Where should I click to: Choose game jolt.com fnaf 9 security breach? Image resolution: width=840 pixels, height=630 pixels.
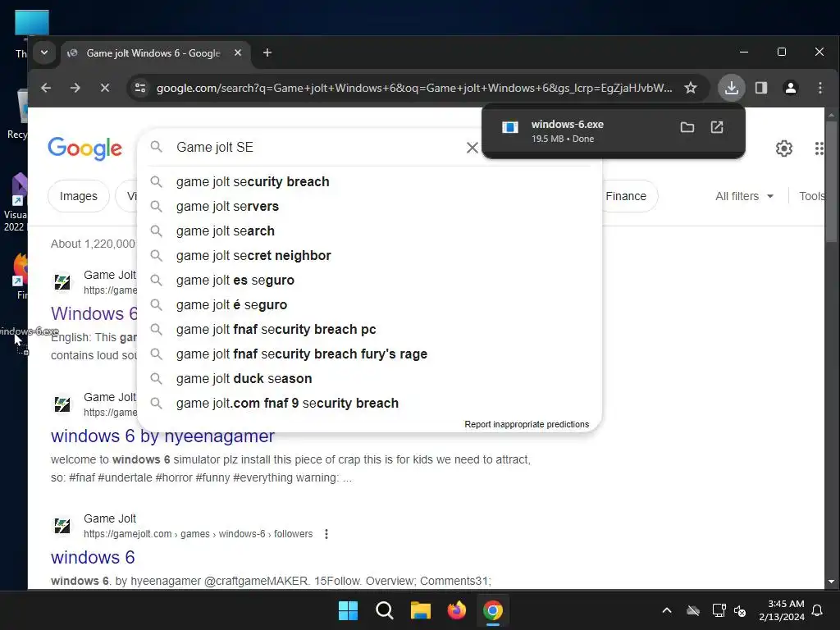point(370,404)
